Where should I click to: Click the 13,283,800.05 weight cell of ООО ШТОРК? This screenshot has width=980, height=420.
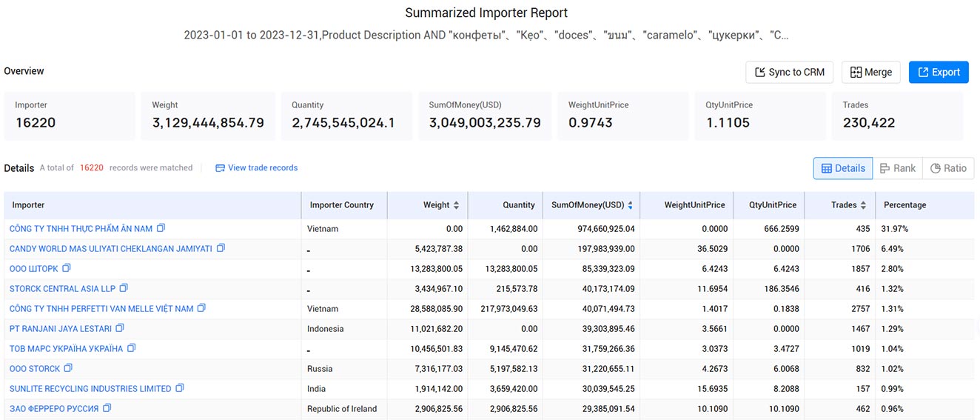[x=429, y=269]
